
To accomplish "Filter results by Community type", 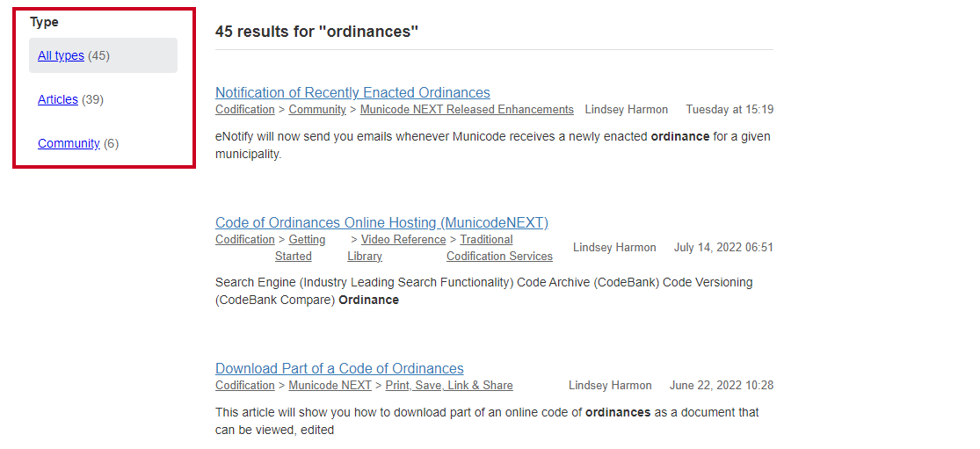I will (69, 143).
